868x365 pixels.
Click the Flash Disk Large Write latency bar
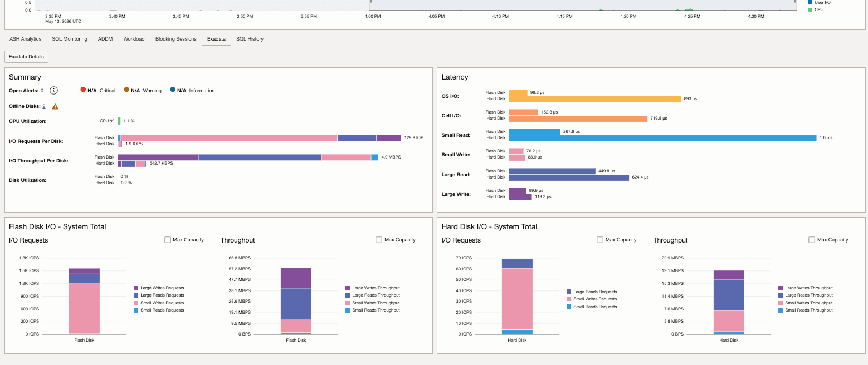[517, 191]
